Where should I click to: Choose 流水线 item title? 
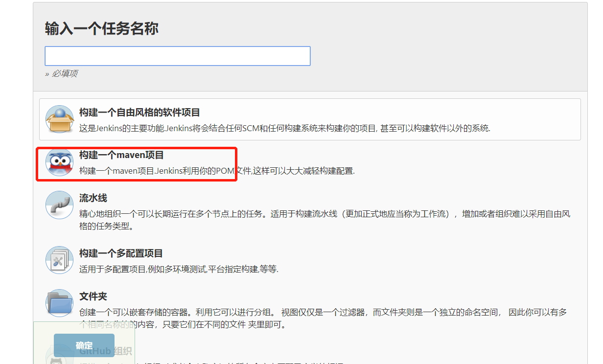[93, 198]
